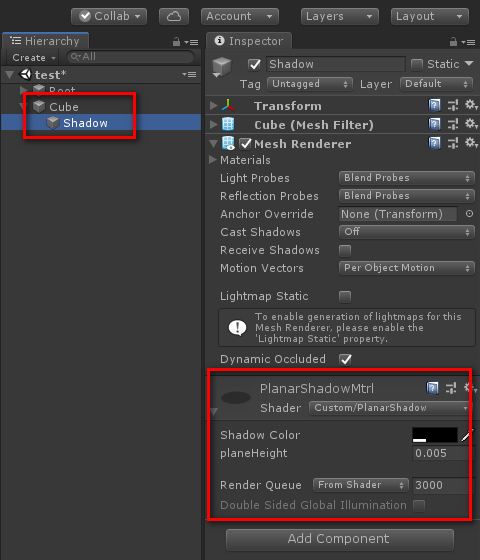
Task: Open Mesh Renderer preset icon
Action: point(453,143)
